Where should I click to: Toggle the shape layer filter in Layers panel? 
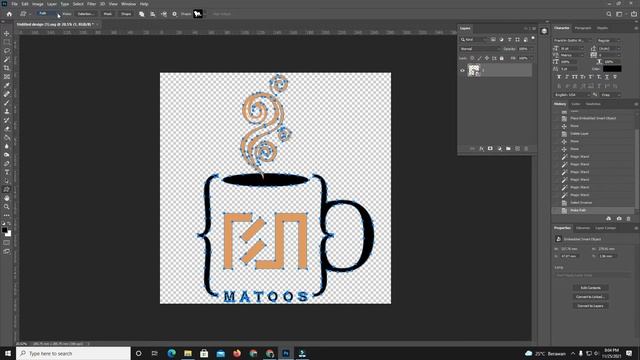[518, 40]
